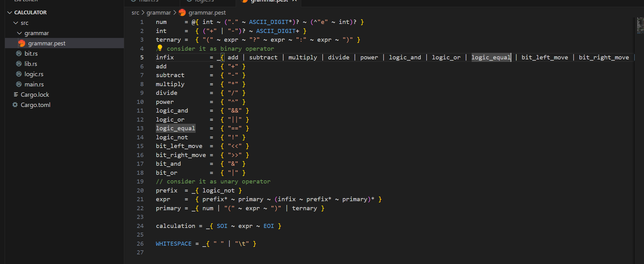
Task: Click the Rust icon next to bit.rs
Action: (19, 53)
